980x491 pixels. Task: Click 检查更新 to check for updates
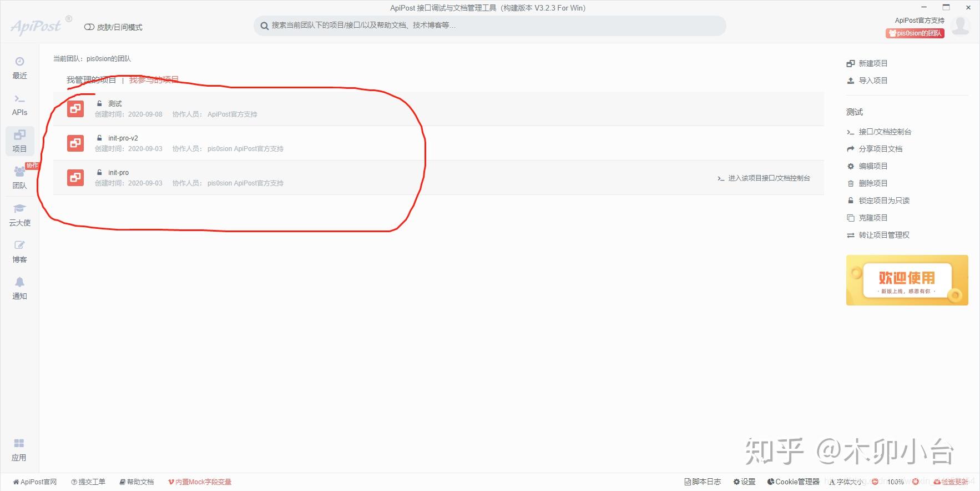pos(951,482)
